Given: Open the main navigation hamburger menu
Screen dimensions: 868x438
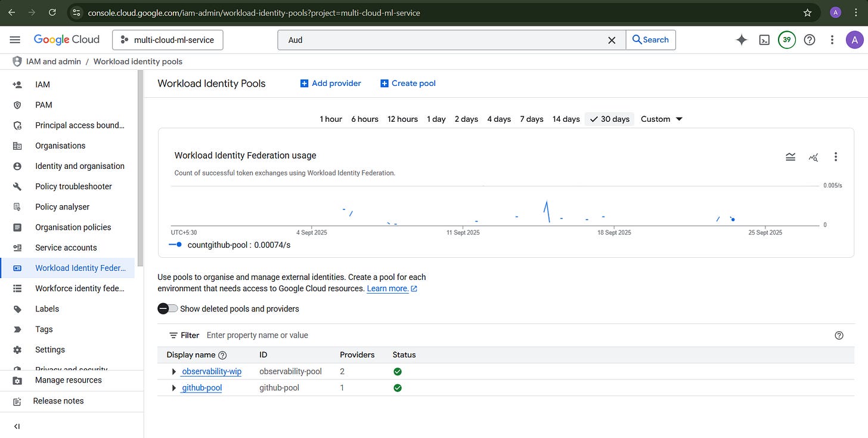Looking at the screenshot, I should tap(15, 39).
